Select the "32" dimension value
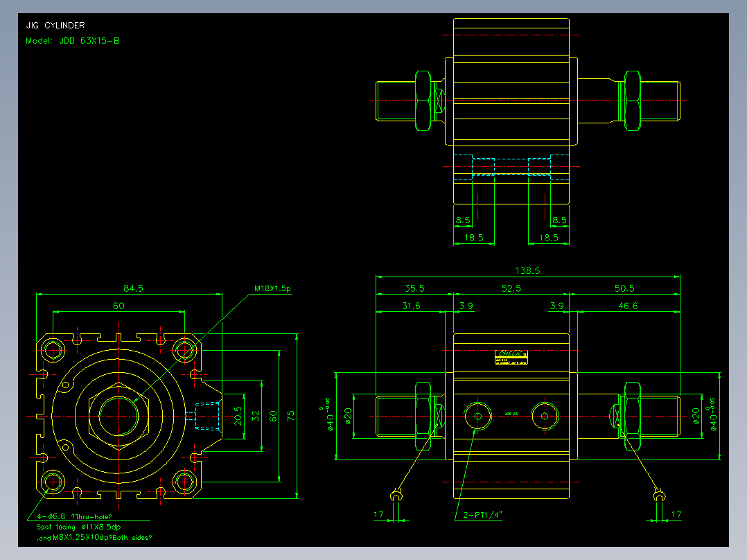747x560 pixels. (x=256, y=416)
